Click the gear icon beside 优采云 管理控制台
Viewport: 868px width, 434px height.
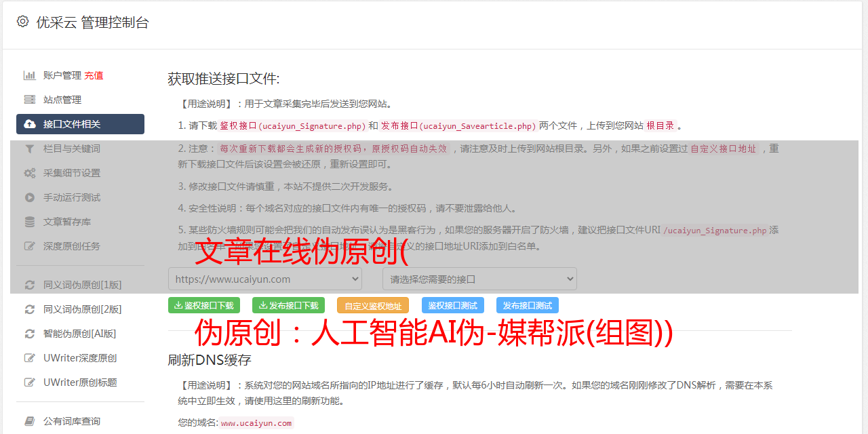(x=23, y=22)
